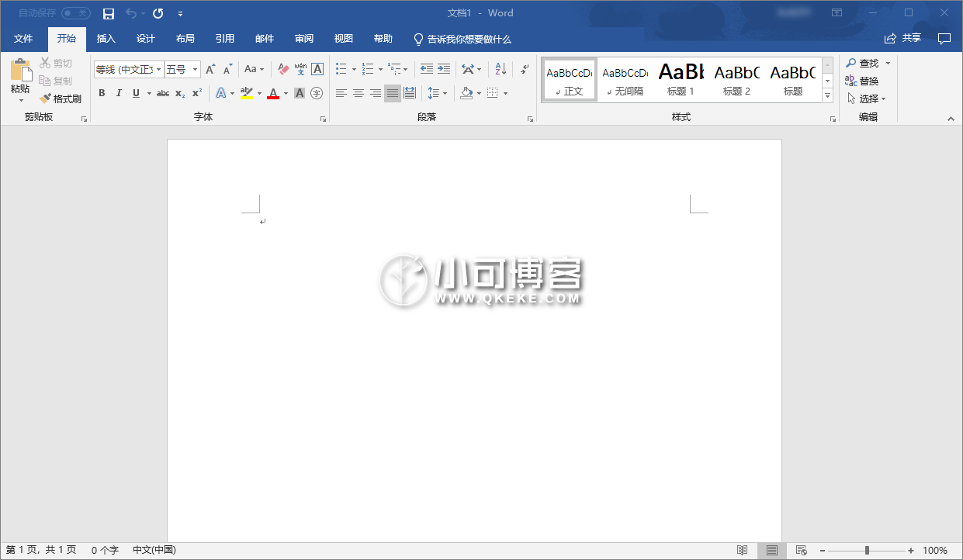Undo the last action
This screenshot has width=963, height=560.
[130, 13]
